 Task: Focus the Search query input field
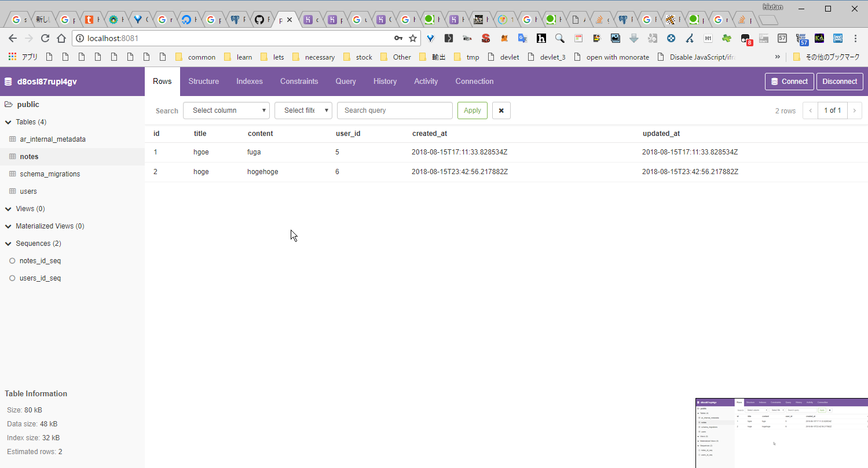pyautogui.click(x=394, y=110)
